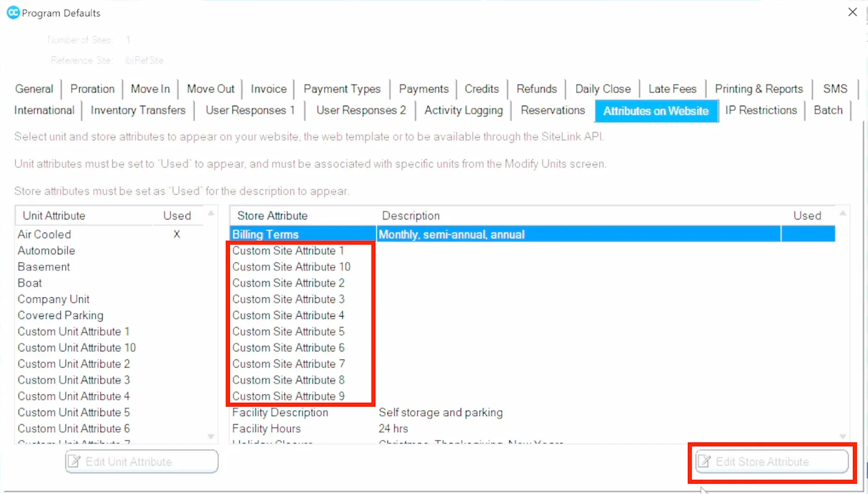Screen dimensions: 868x494
Task: Click the Edit Unit Attribute button
Action: 142,461
